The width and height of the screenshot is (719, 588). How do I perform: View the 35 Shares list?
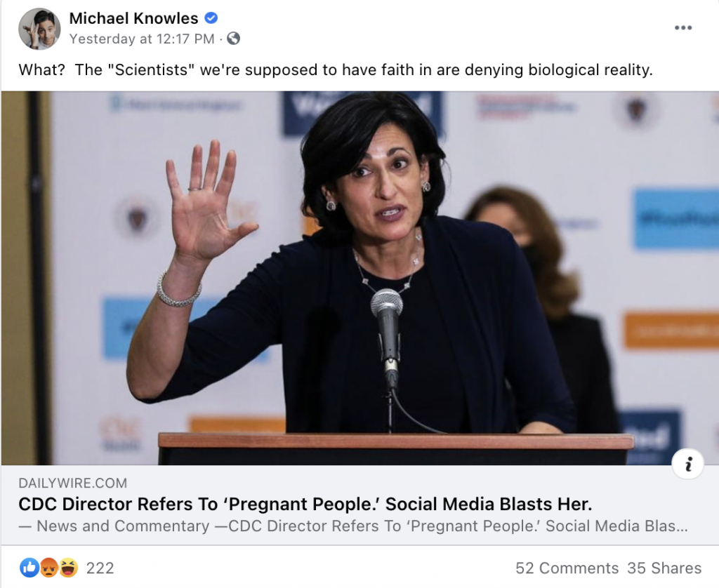click(664, 568)
